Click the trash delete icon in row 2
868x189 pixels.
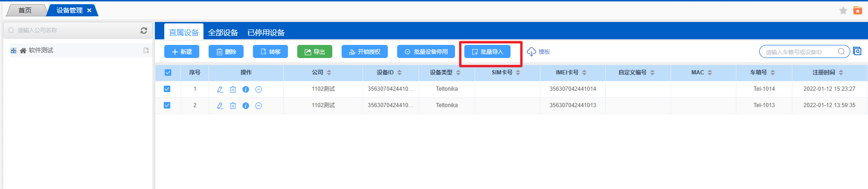point(233,106)
